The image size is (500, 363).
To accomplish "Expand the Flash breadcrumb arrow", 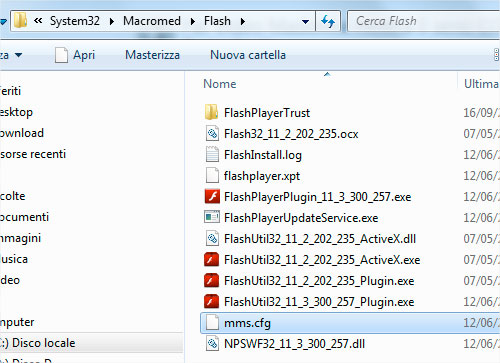I will coord(243,22).
